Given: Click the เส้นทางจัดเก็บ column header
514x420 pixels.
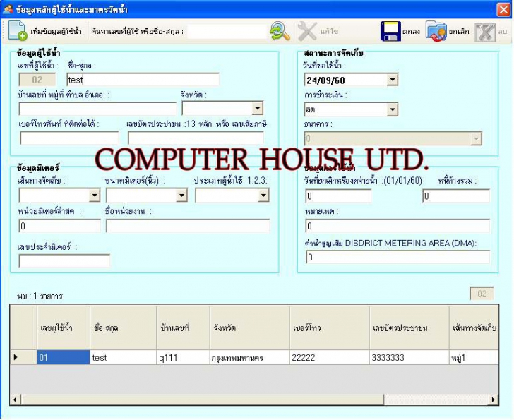Looking at the screenshot, I should click(x=474, y=328).
